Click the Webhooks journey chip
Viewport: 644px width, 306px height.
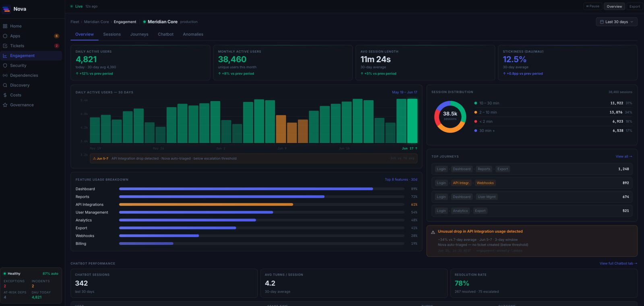(485, 183)
